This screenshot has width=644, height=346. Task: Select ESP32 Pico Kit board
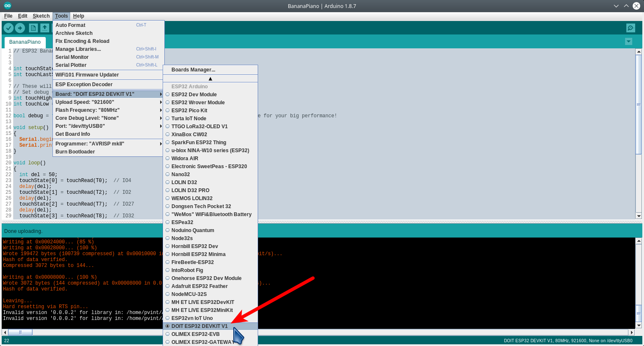pos(210,111)
